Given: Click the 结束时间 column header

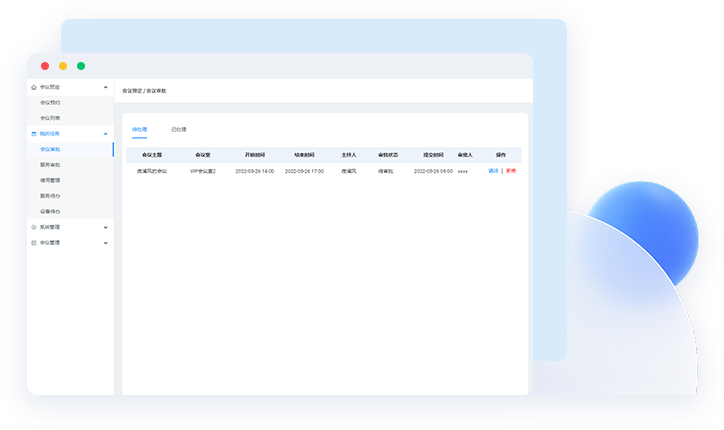Looking at the screenshot, I should tap(304, 155).
